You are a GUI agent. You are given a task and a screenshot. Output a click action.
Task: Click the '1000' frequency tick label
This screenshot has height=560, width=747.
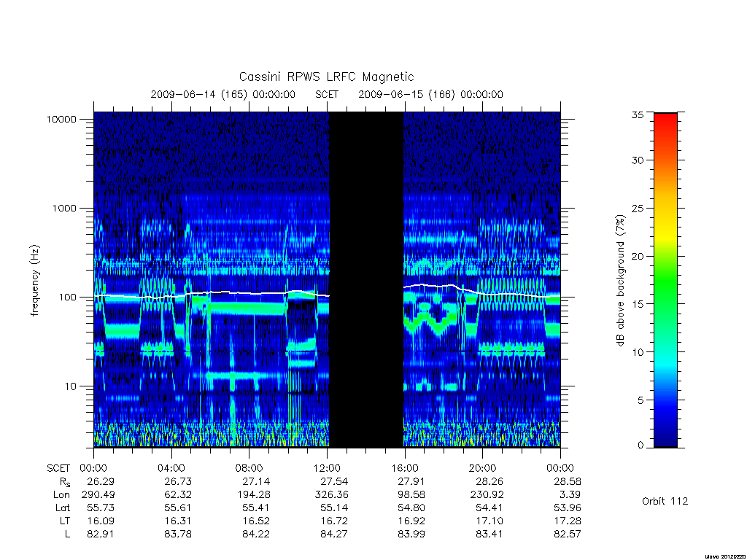click(x=64, y=208)
